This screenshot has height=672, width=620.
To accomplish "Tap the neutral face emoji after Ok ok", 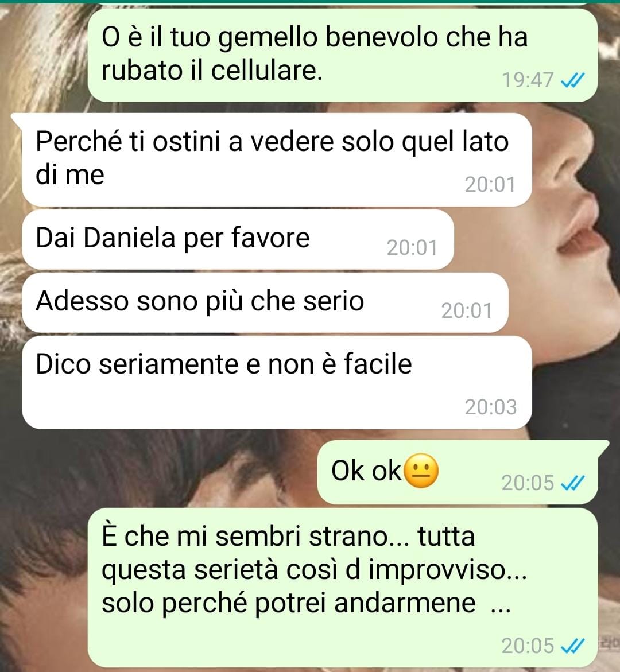I will click(x=421, y=471).
